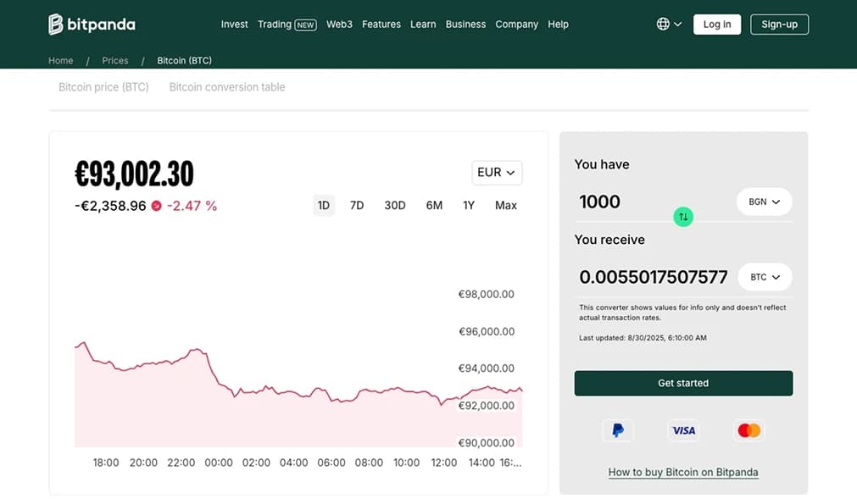Click the Get started button

pos(683,383)
